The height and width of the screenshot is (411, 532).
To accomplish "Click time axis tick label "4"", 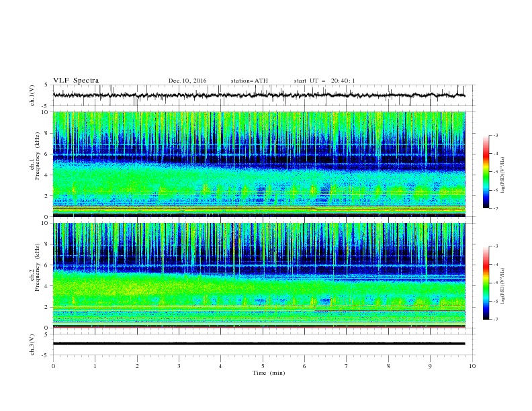I will click(x=220, y=366).
